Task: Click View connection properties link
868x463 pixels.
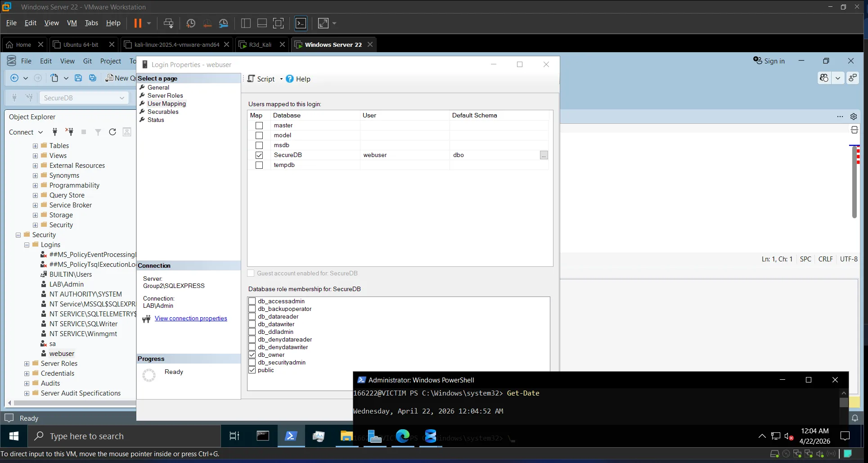Action: [191, 319]
